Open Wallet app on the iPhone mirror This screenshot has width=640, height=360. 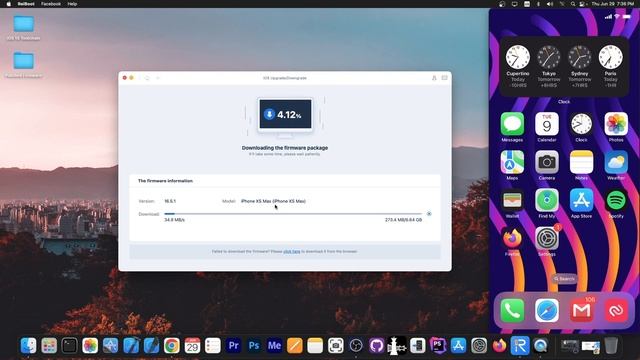pos(512,200)
